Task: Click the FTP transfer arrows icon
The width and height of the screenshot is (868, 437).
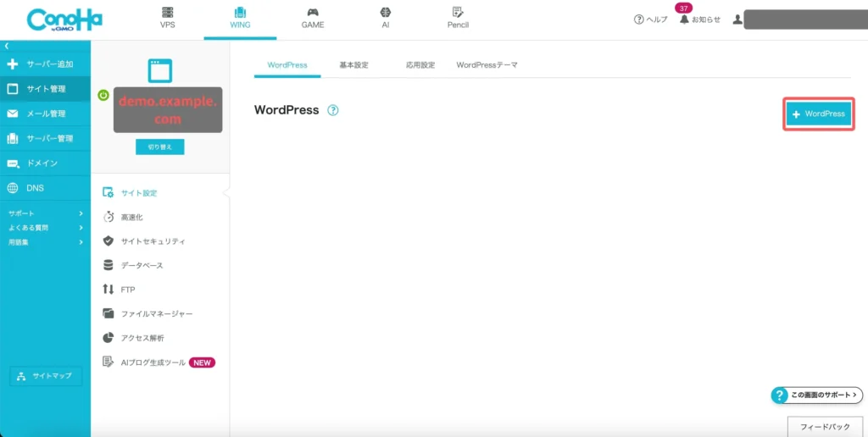Action: [108, 290]
